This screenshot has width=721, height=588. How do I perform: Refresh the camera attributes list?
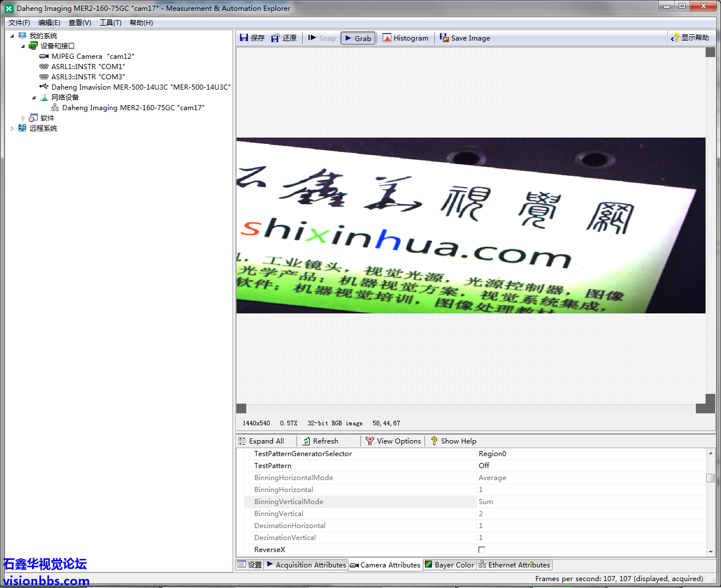[x=321, y=441]
